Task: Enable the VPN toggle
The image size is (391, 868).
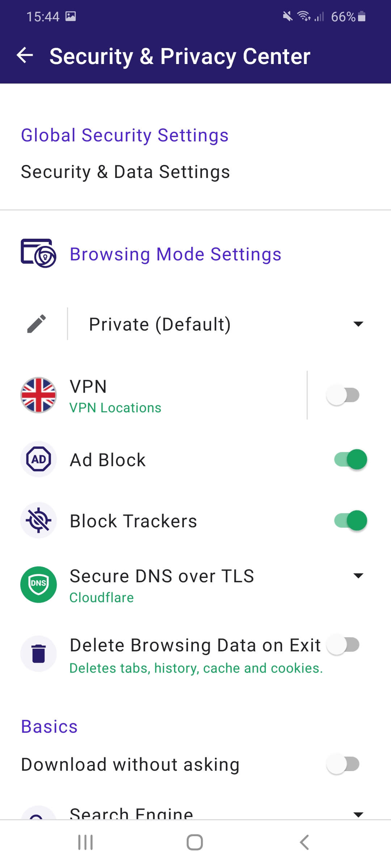Action: (343, 395)
